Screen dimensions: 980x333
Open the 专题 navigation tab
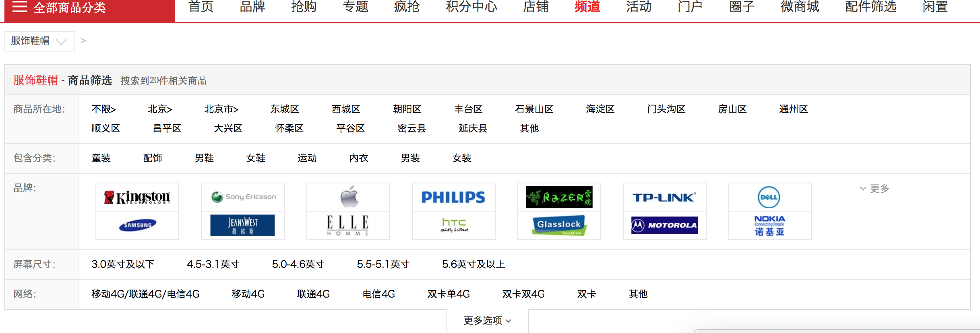[x=356, y=7]
